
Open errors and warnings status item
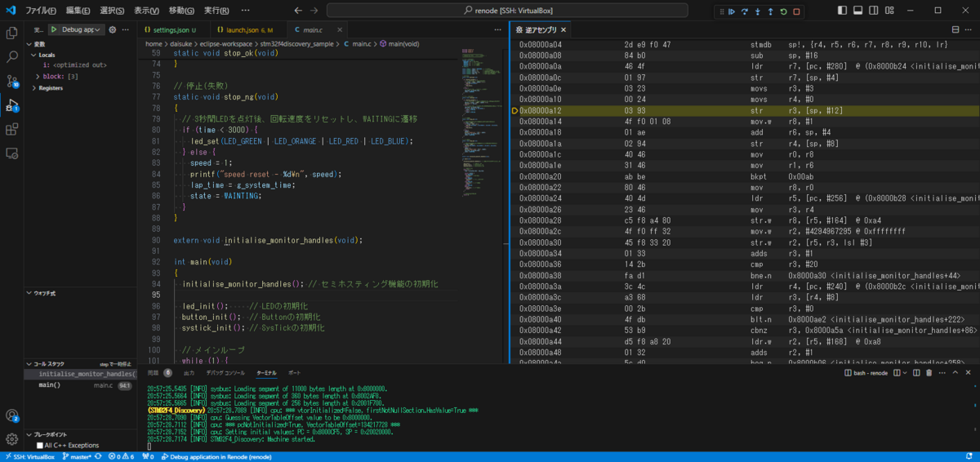point(122,456)
